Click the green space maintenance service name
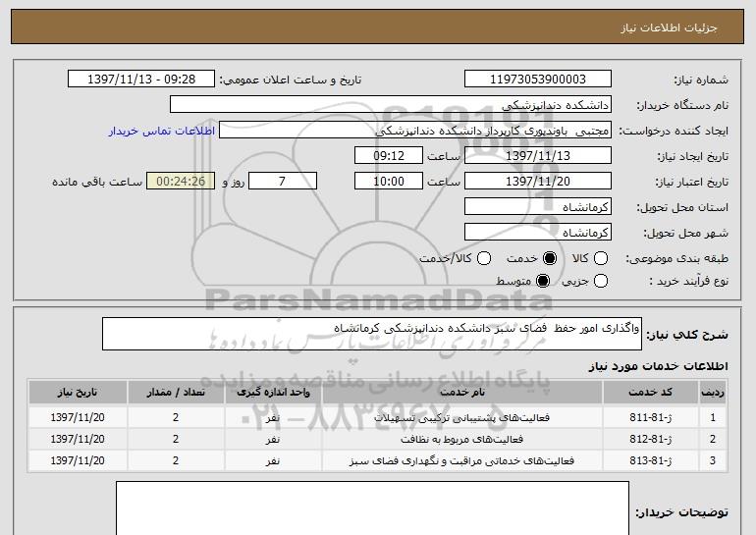The image size is (756, 535). click(x=461, y=460)
